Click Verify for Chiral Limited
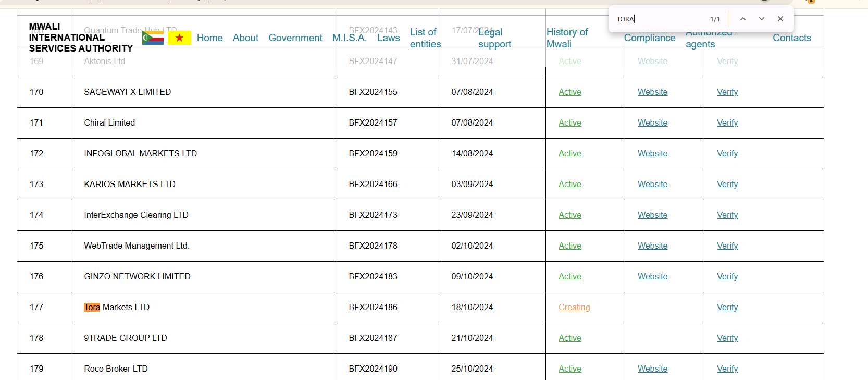Viewport: 868px width, 380px height. [x=727, y=123]
